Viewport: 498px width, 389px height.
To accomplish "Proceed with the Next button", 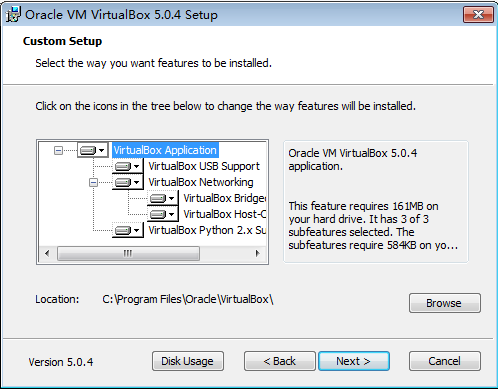I will pos(354,361).
